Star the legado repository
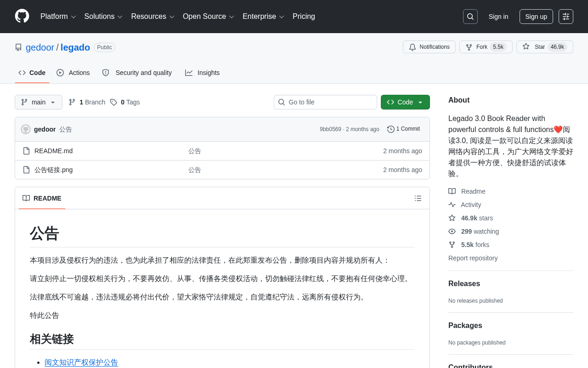This screenshot has height=368, width=588. pyautogui.click(x=545, y=47)
